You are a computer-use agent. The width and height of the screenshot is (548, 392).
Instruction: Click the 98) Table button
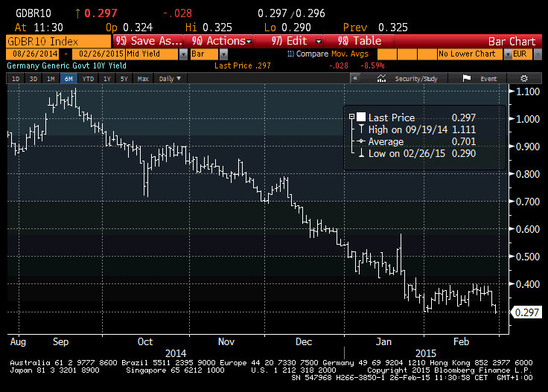(x=359, y=41)
